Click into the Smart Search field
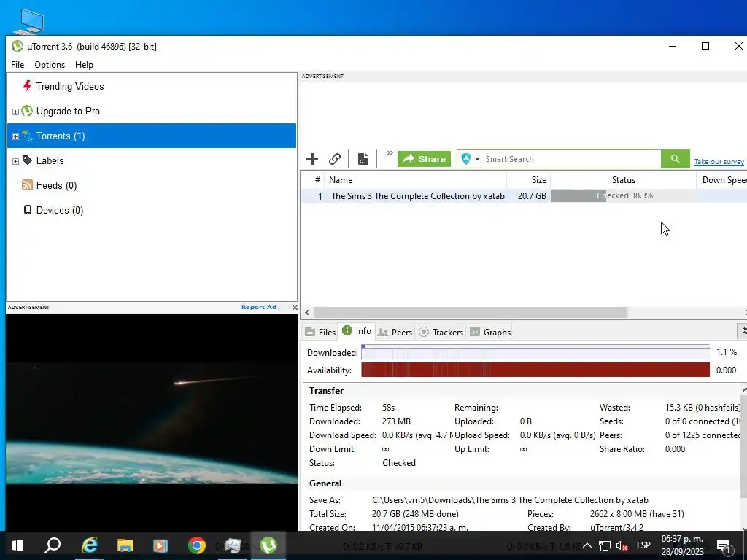 570,159
